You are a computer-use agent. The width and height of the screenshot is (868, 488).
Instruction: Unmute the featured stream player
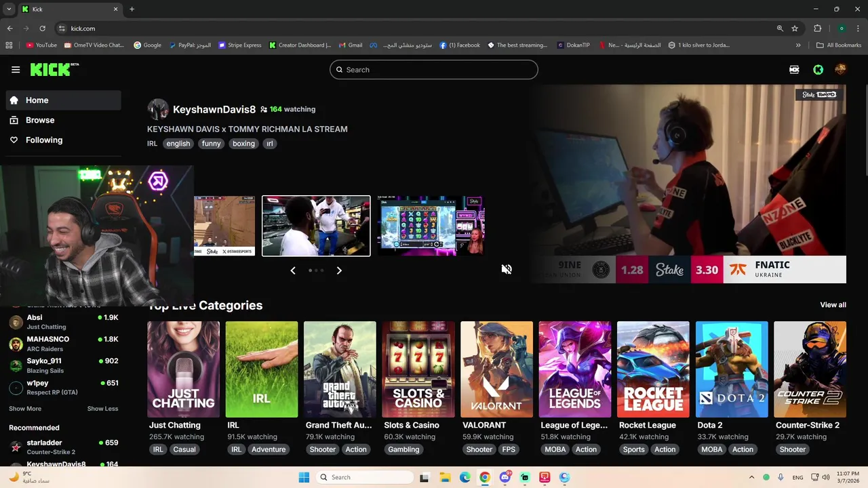click(x=507, y=270)
